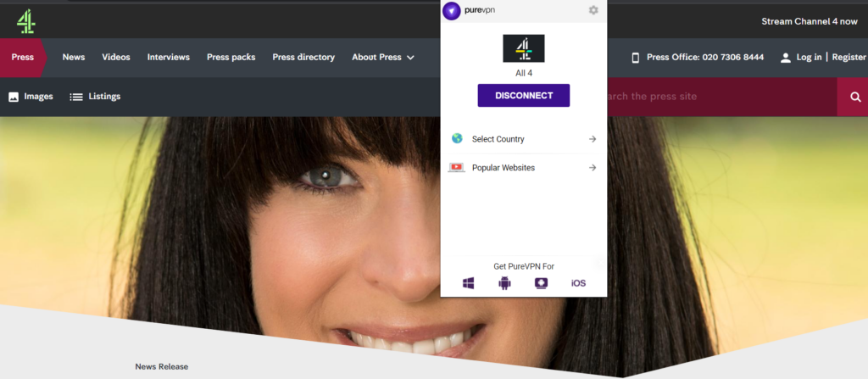Open PureVPN settings gear
Viewport: 868px width, 379px height.
coord(593,10)
